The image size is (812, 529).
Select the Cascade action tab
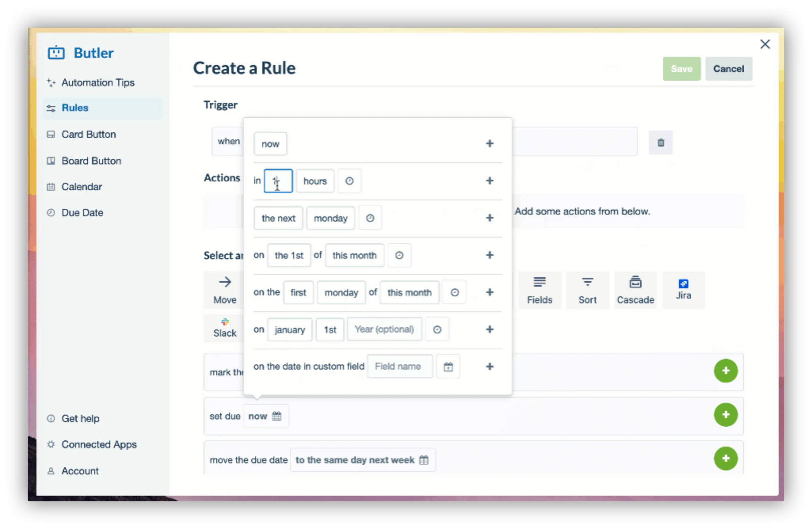[x=635, y=290]
